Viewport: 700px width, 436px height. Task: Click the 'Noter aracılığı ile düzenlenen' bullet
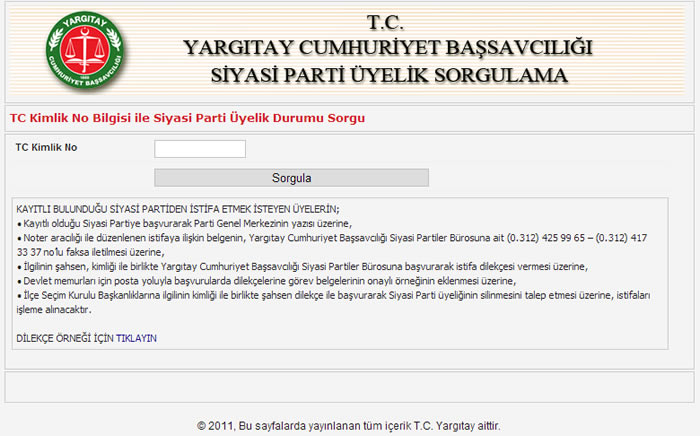click(332, 245)
